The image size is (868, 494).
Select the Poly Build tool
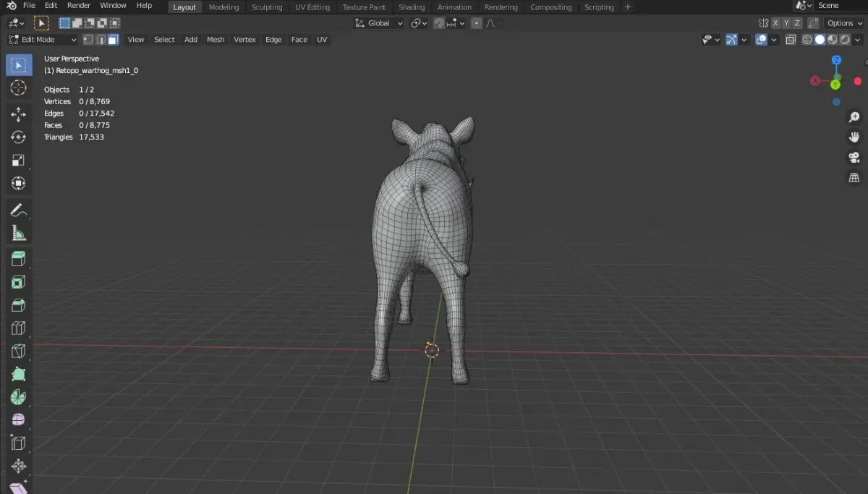coord(19,375)
